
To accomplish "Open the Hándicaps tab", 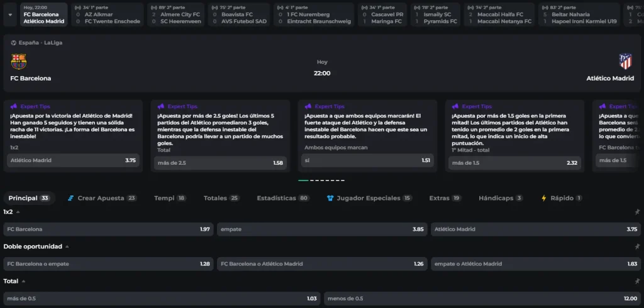I will tap(501, 198).
